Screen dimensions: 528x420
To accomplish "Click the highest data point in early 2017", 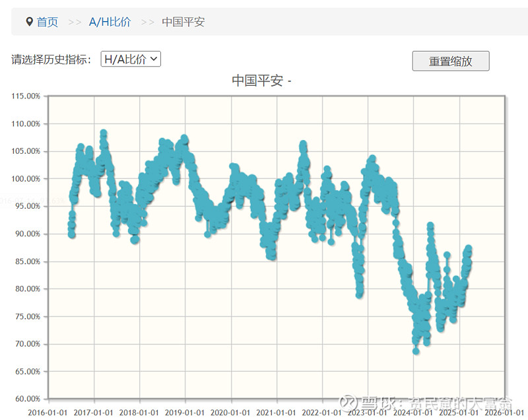I will (104, 133).
